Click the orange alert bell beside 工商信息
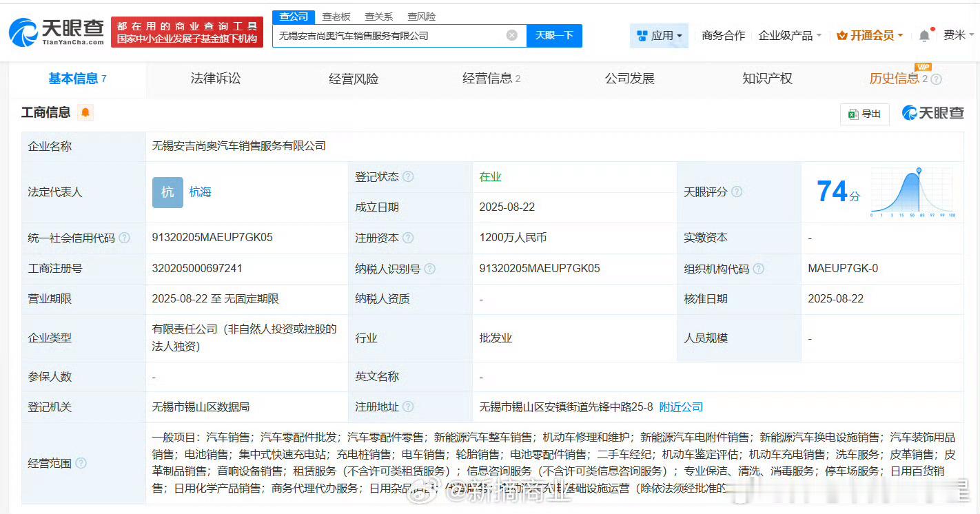This screenshot has width=980, height=514. [x=85, y=112]
